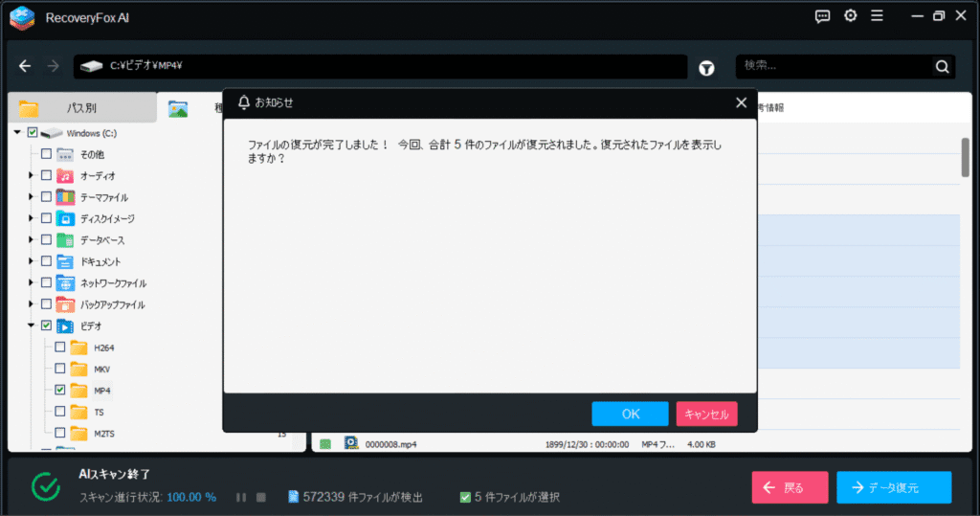
Task: Click the drive icon in path bar
Action: 91,66
